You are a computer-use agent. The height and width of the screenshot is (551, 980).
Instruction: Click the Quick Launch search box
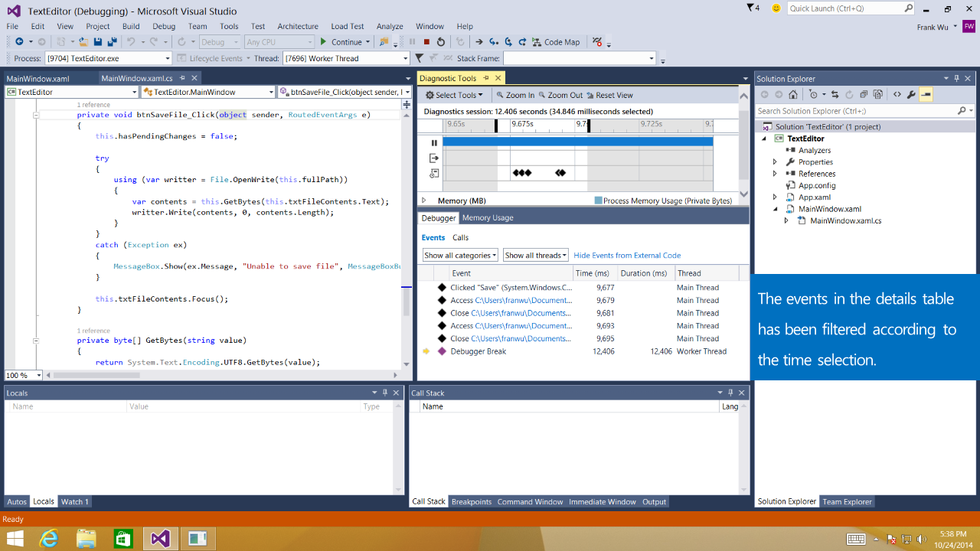click(x=851, y=8)
